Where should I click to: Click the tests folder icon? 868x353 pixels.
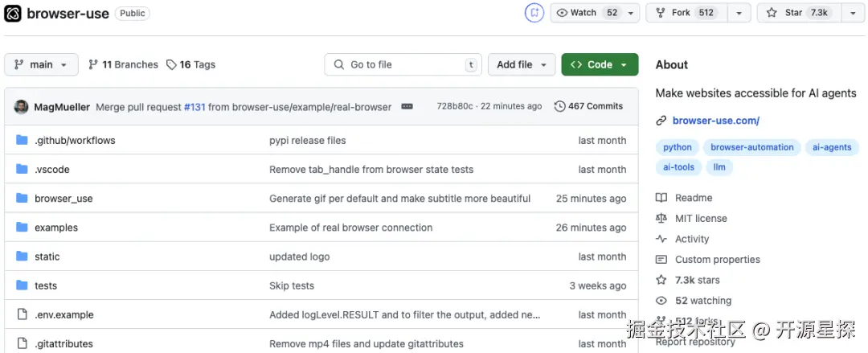coord(23,285)
